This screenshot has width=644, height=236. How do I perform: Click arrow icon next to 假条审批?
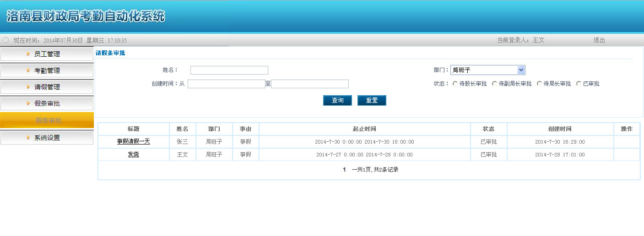28,103
